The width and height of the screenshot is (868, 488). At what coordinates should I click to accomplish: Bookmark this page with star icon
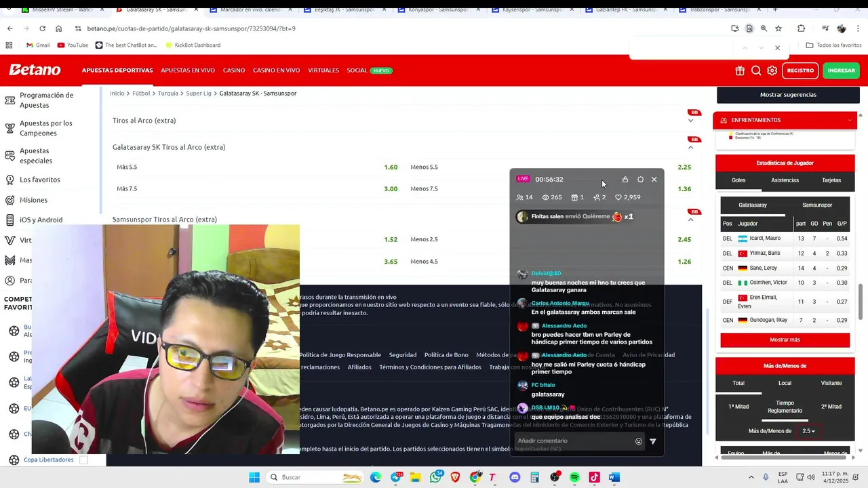tap(778, 28)
